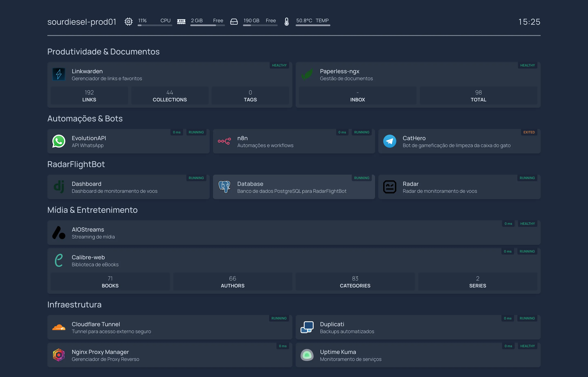Collapse the Automações & Bots section
This screenshot has width=588, height=377.
(85, 119)
